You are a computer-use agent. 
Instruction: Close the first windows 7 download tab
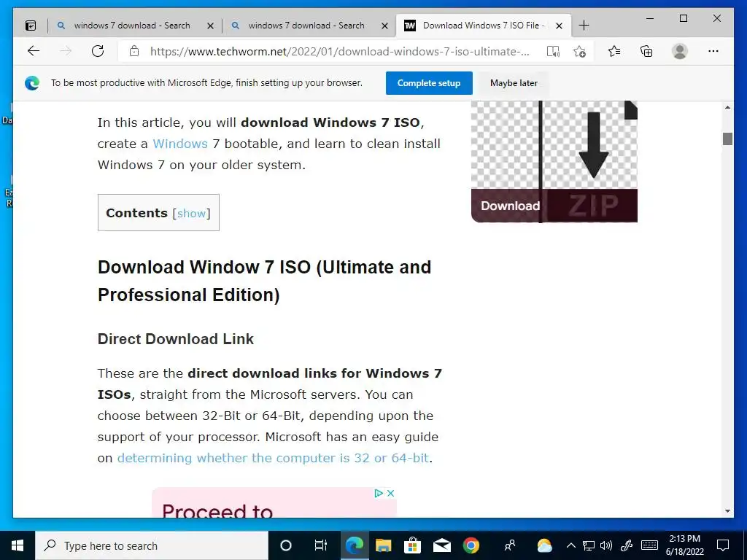point(210,26)
